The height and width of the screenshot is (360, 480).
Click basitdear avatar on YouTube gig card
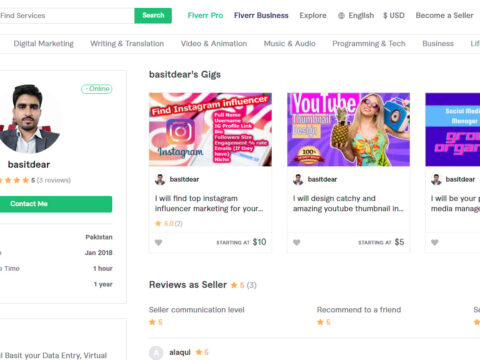point(298,179)
